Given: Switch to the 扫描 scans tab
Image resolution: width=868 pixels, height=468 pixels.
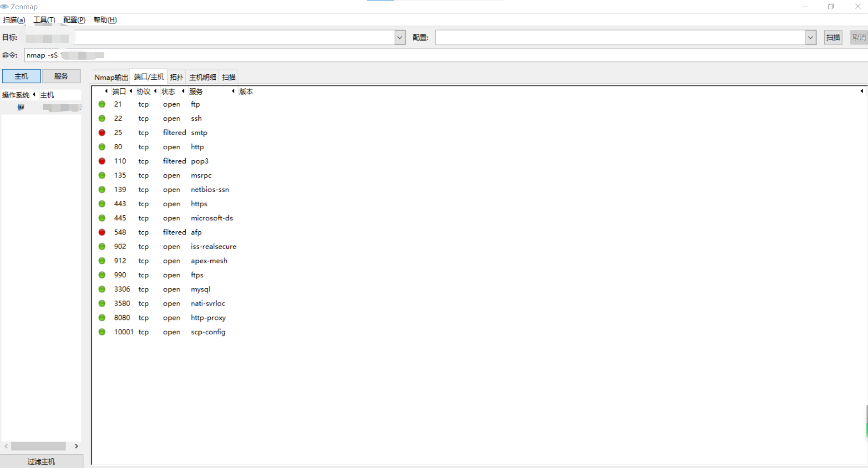Looking at the screenshot, I should pos(228,77).
